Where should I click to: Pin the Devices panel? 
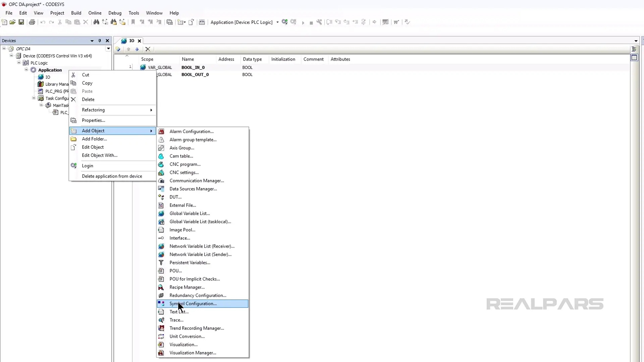click(x=100, y=41)
